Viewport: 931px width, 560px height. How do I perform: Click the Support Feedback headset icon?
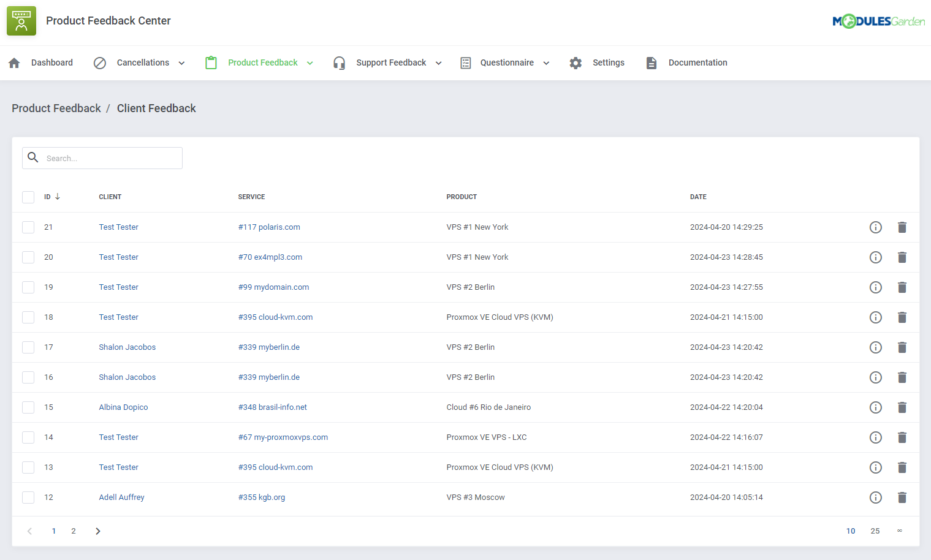[x=339, y=62]
